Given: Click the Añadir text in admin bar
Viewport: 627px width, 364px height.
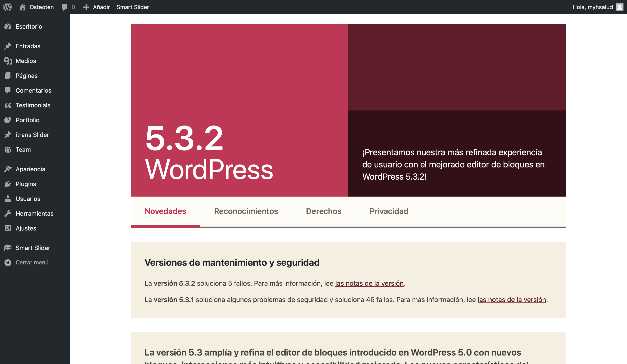Looking at the screenshot, I should coord(101,7).
